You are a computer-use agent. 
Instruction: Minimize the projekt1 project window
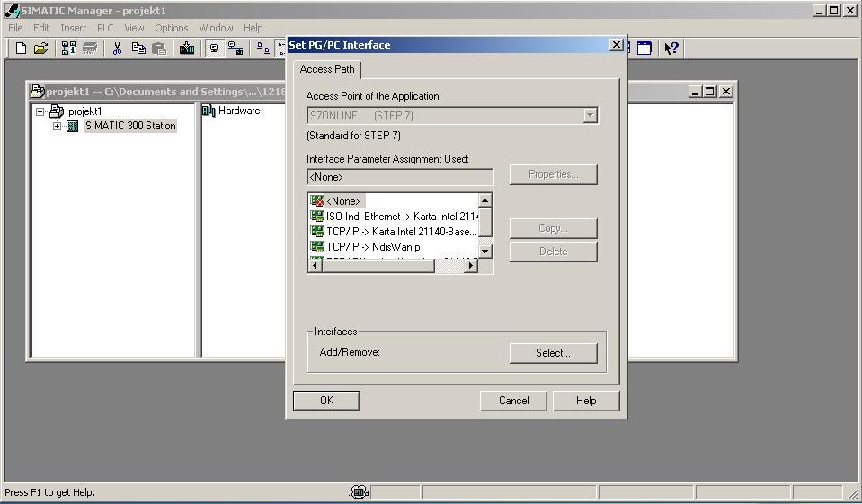(695, 92)
